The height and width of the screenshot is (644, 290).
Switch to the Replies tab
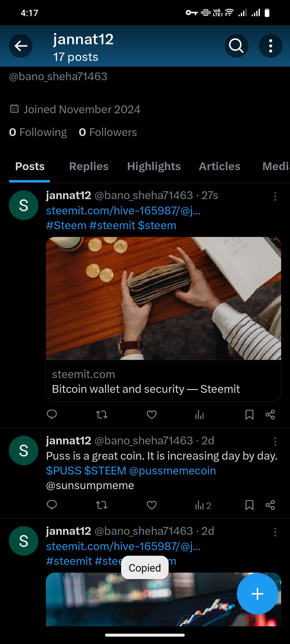point(89,166)
